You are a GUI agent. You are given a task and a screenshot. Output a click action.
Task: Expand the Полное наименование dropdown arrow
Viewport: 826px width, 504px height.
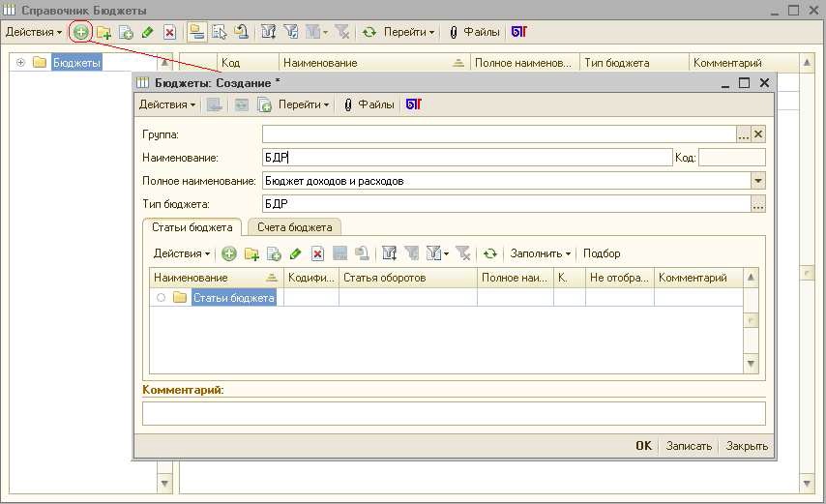coord(758,181)
